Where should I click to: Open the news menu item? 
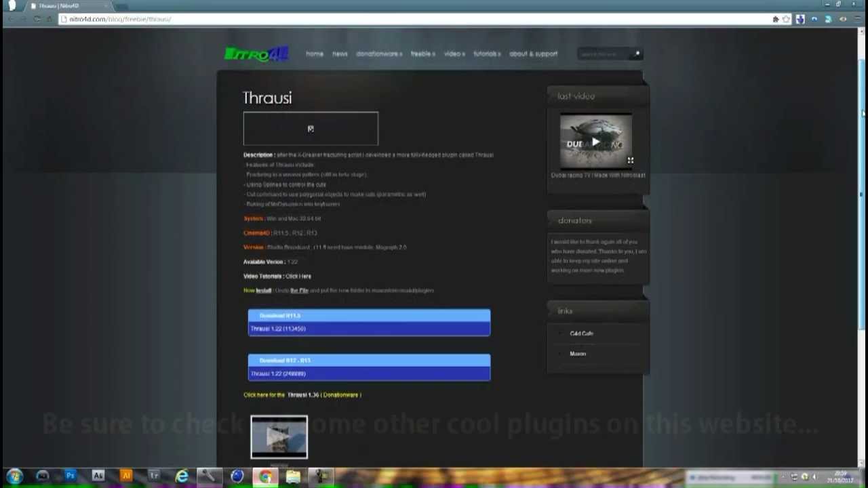point(340,54)
